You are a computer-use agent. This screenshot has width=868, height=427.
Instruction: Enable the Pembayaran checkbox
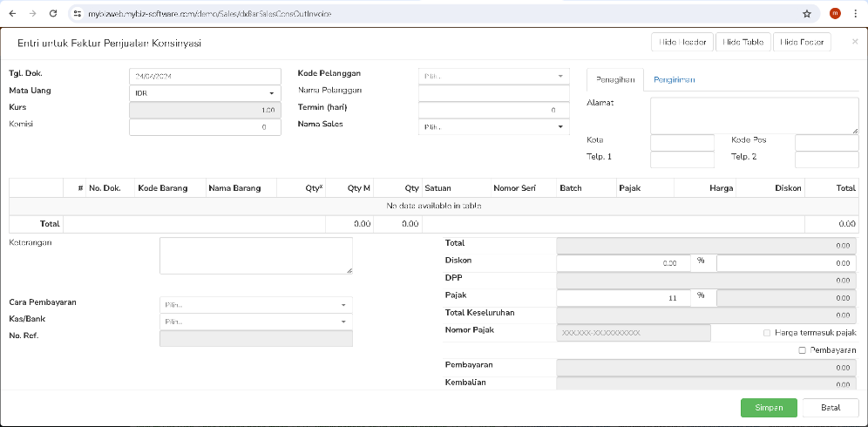pos(802,350)
